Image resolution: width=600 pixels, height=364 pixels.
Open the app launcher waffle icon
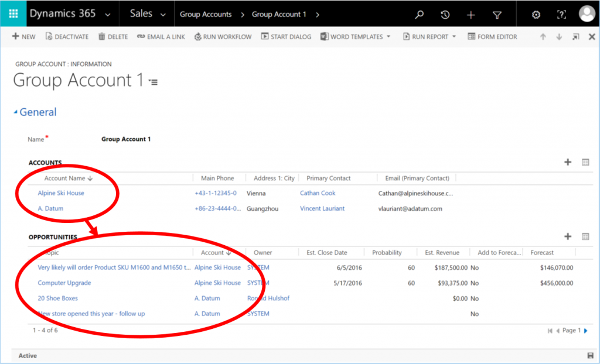(x=13, y=14)
